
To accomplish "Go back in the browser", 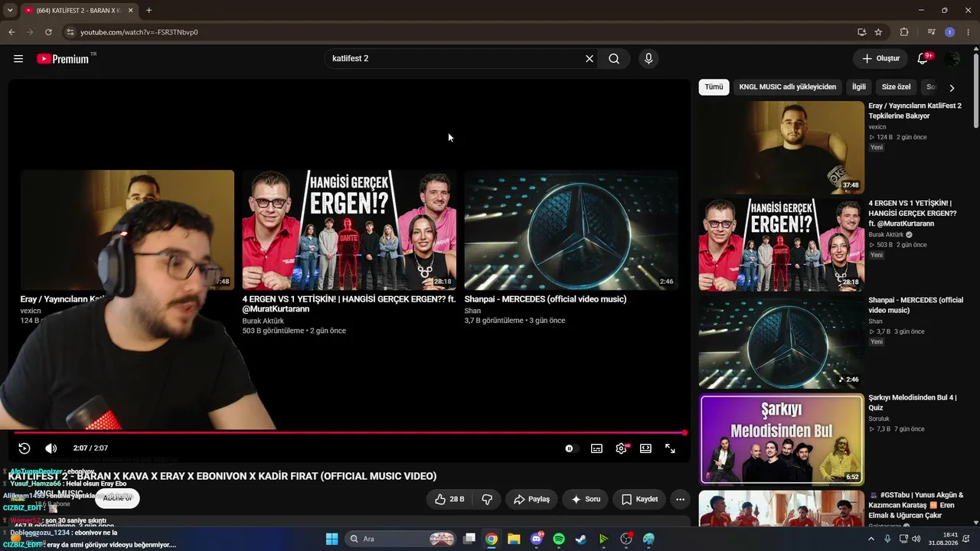I will (x=11, y=32).
